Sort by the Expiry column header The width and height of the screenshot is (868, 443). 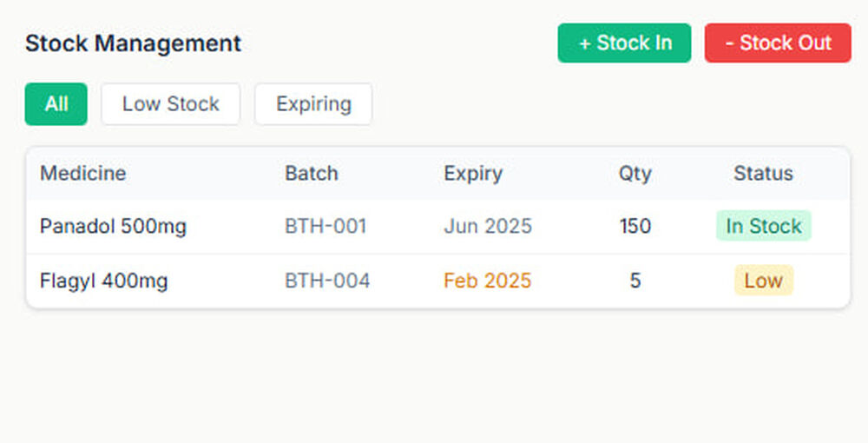[473, 173]
